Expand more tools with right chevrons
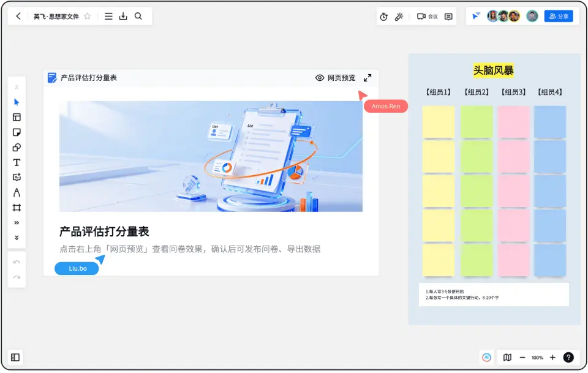 [x=17, y=223]
